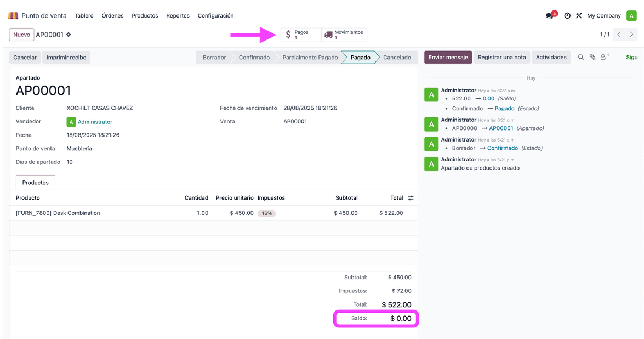Open the Pagos dollar smart button
The height and width of the screenshot is (339, 644).
(x=300, y=35)
